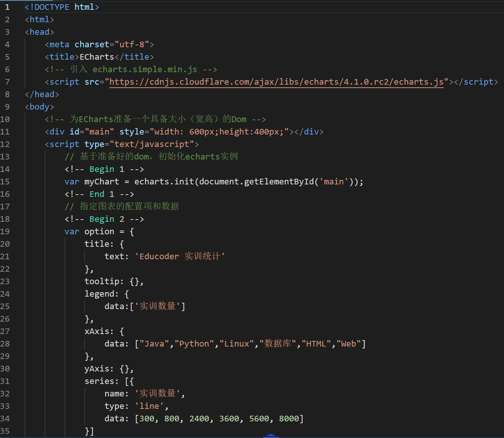This screenshot has width=504, height=438.
Task: Click the closing </div> tag
Action: [309, 132]
